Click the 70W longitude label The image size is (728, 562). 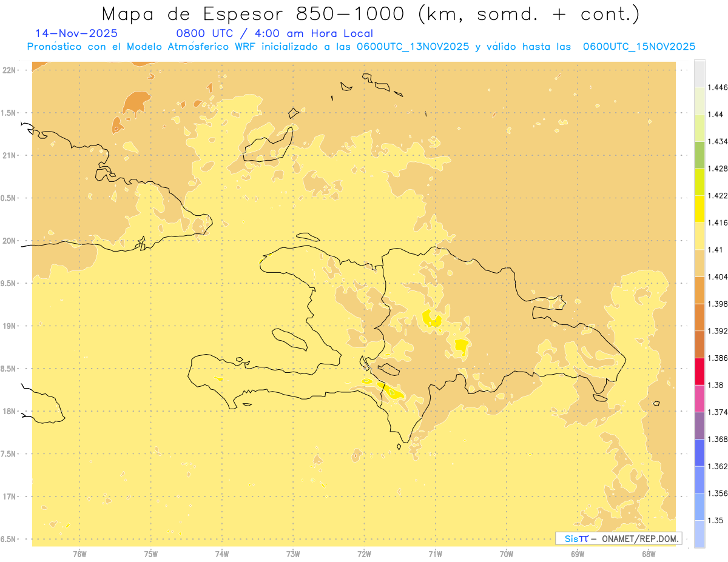point(507,554)
